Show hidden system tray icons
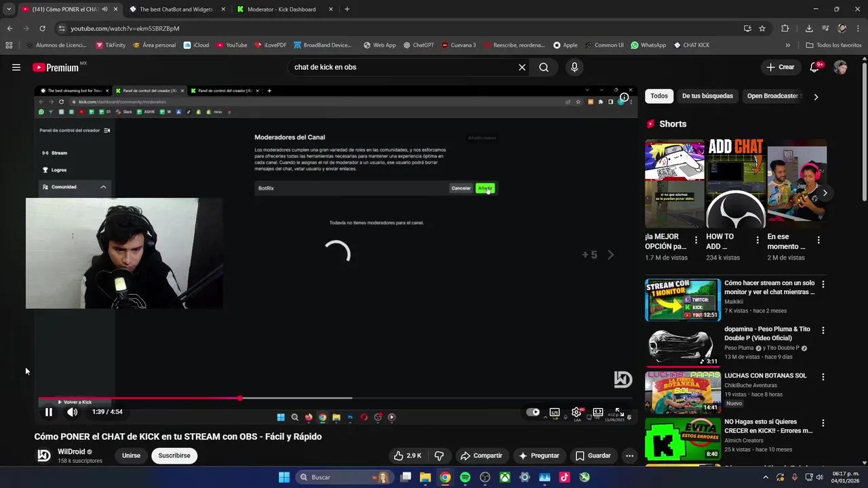The height and width of the screenshot is (488, 868). [766, 477]
